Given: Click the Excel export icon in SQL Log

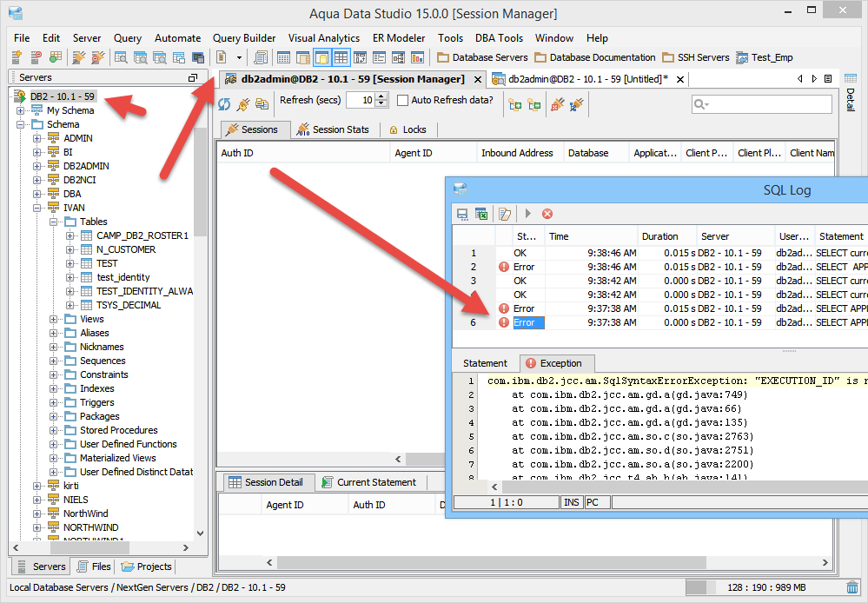Looking at the screenshot, I should 479,214.
